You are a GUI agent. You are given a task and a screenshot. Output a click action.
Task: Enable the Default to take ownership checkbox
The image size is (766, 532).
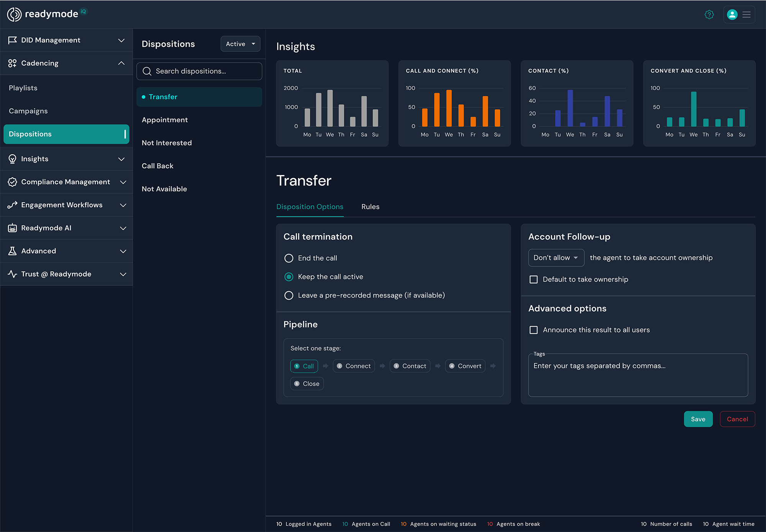tap(534, 279)
